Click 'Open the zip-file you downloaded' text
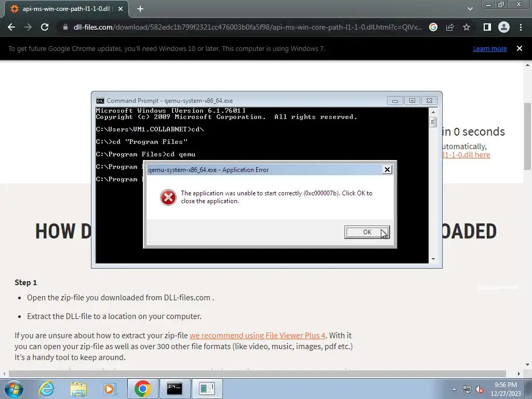The image size is (532, 399). point(121,298)
